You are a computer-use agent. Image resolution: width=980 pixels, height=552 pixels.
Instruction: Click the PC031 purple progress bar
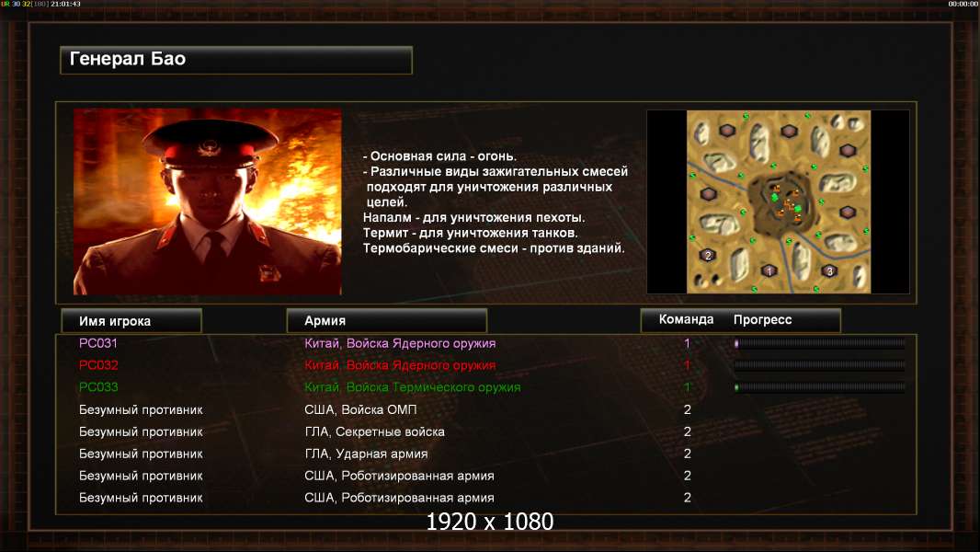(819, 343)
